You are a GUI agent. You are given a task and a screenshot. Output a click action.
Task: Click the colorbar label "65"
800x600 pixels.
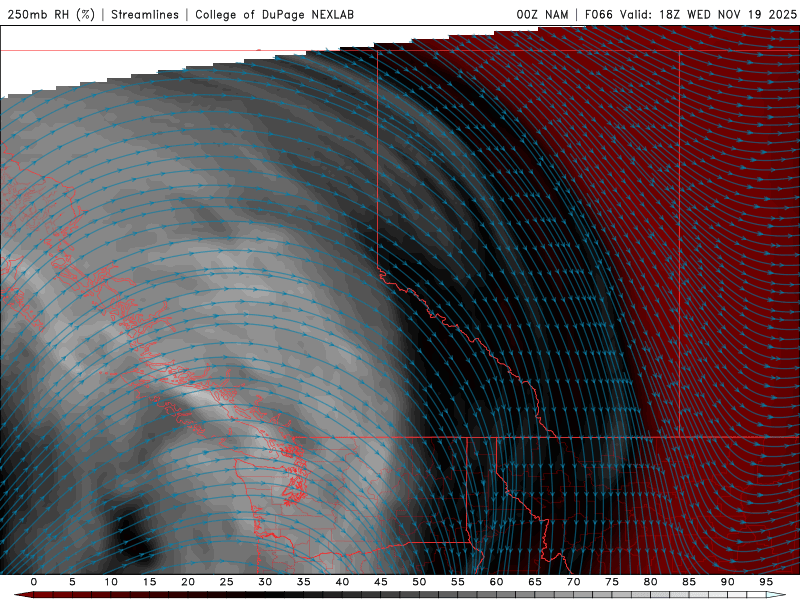(535, 582)
